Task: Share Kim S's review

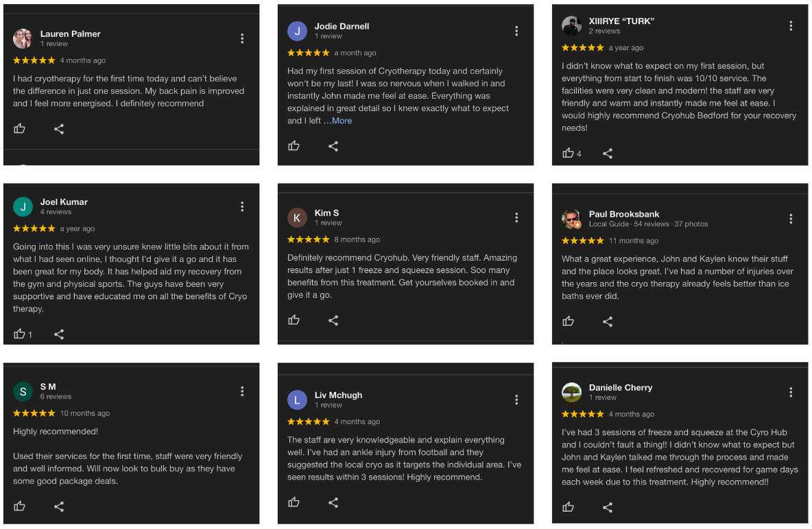Action: pyautogui.click(x=333, y=320)
